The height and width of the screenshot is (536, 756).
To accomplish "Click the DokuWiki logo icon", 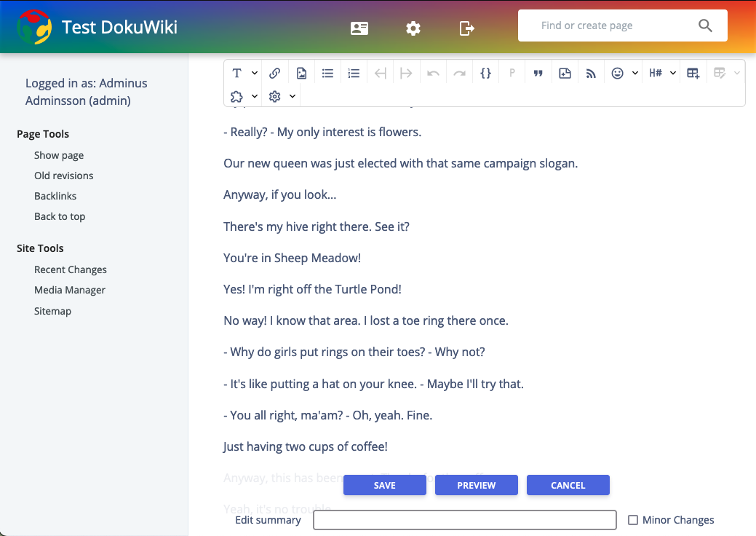I will [x=34, y=27].
